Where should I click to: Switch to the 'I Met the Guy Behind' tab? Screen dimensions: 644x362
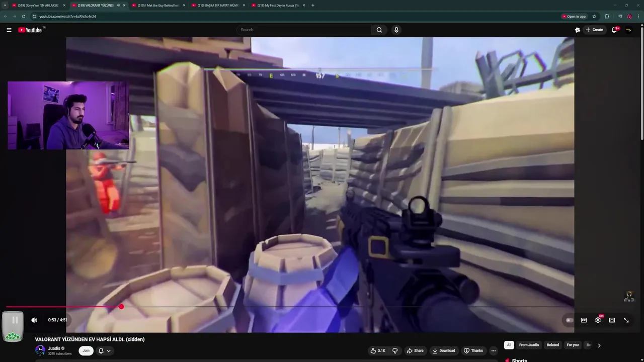point(158,5)
